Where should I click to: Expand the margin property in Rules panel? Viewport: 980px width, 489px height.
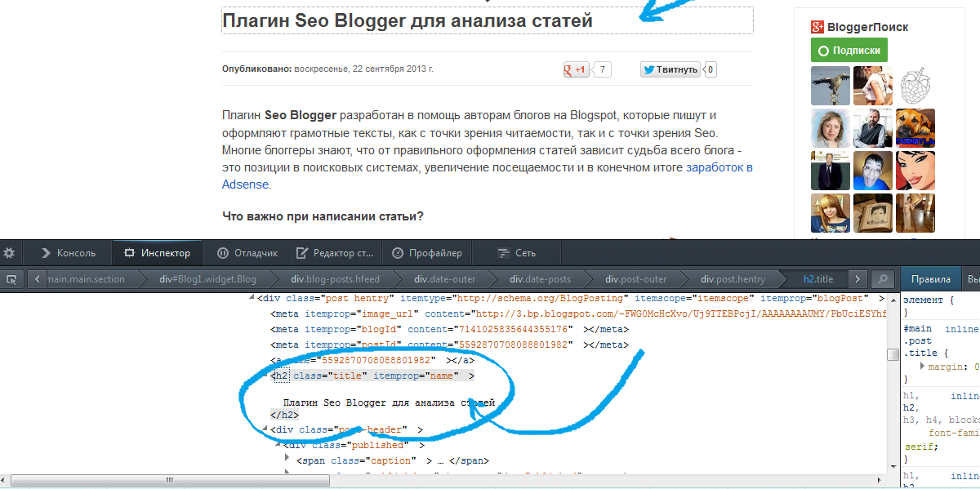(x=923, y=367)
